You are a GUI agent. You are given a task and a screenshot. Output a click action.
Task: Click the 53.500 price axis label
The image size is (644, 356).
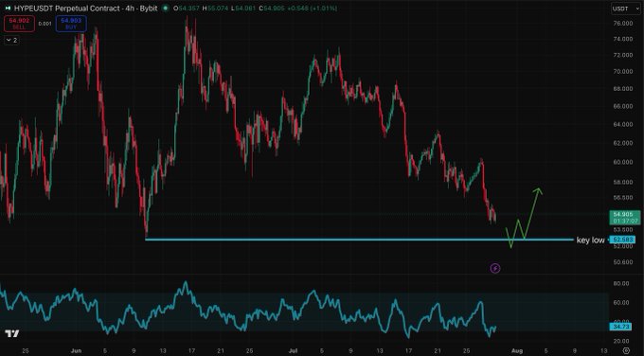click(x=622, y=230)
